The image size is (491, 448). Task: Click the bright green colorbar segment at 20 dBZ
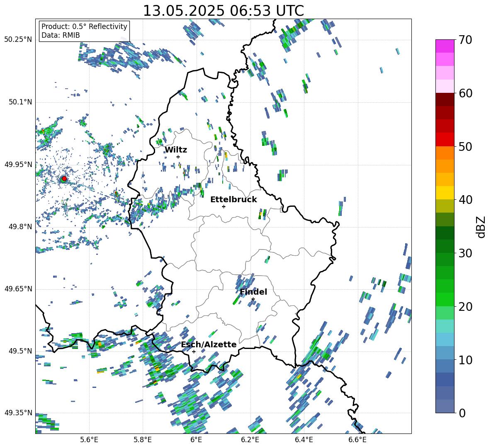click(445, 299)
